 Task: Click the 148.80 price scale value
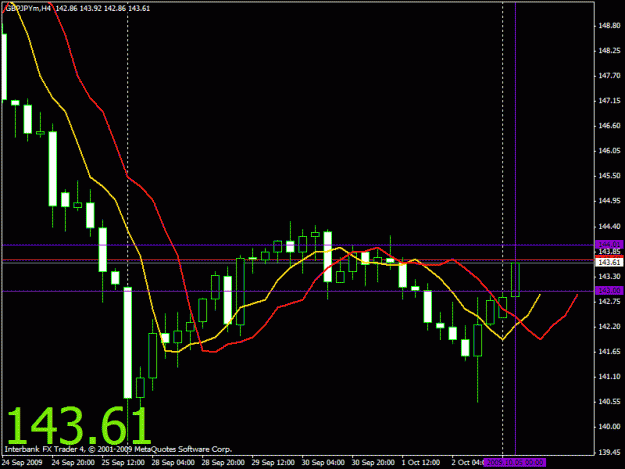tap(609, 26)
